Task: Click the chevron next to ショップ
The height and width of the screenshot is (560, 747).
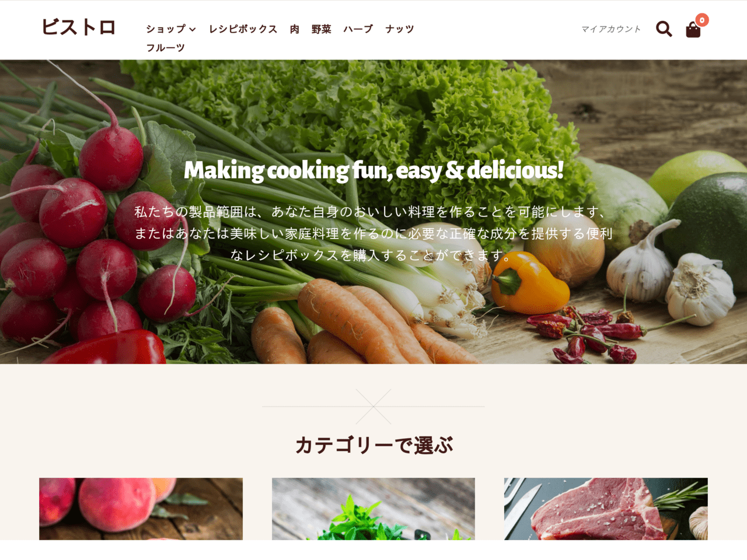Action: tap(193, 30)
